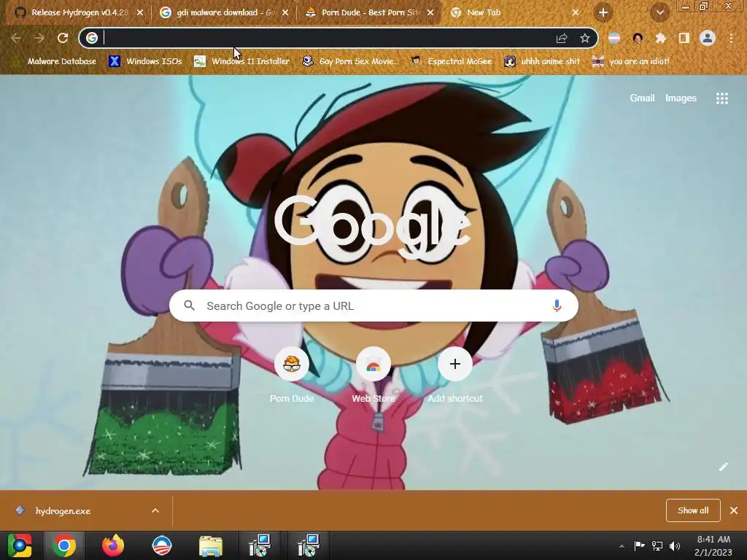Open the Malware Database bookmark
This screenshot has height=560, width=747.
coord(55,61)
